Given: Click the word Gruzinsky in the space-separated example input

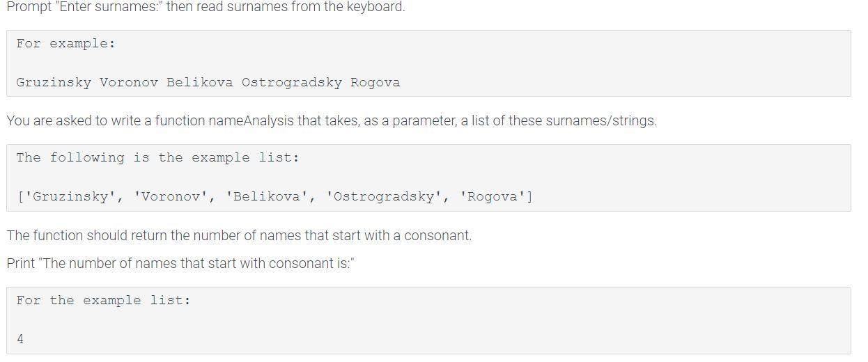Looking at the screenshot, I should click(x=54, y=82).
